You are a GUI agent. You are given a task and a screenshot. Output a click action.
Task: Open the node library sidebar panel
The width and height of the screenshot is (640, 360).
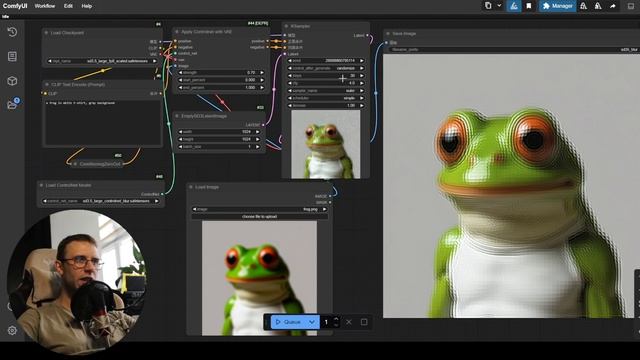tap(12, 56)
